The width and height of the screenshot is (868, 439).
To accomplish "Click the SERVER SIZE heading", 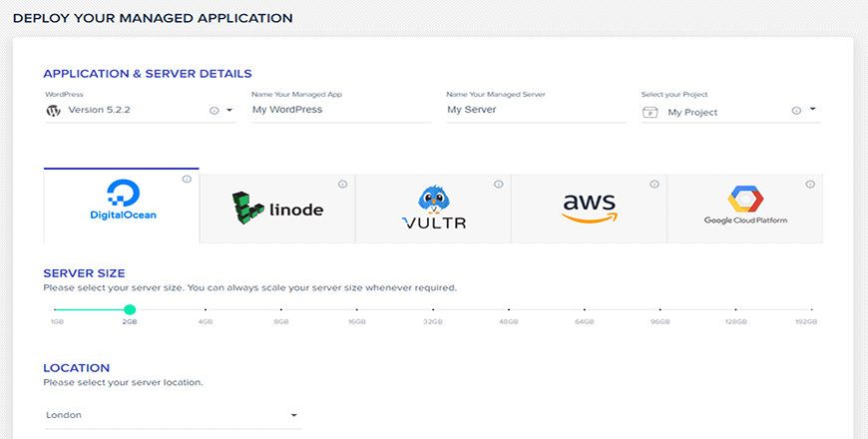I will pos(84,273).
